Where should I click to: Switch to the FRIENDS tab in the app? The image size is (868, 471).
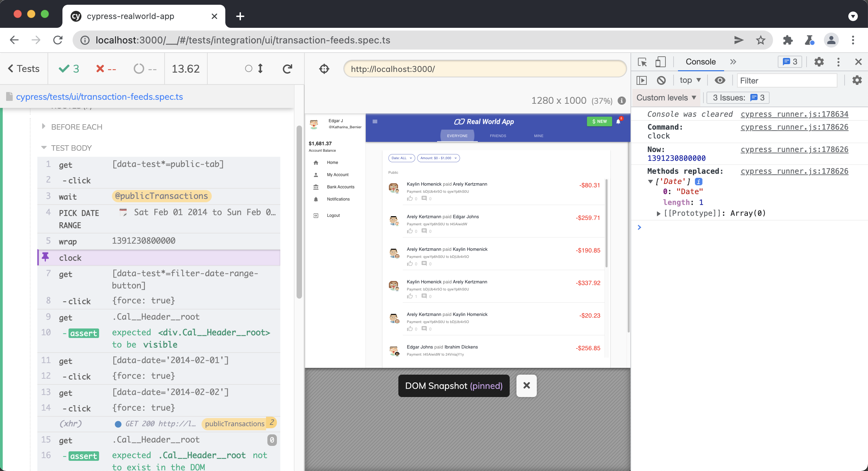497,135
